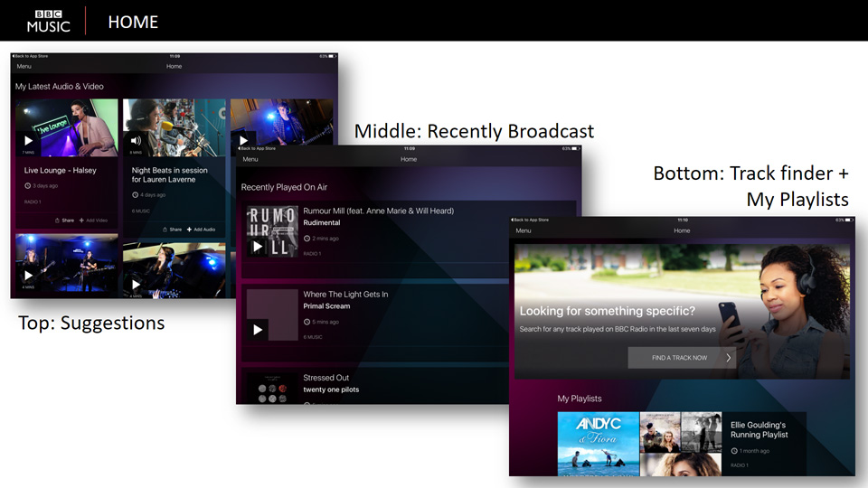Open Night Beats in session for Lauren Laverne

point(169,174)
